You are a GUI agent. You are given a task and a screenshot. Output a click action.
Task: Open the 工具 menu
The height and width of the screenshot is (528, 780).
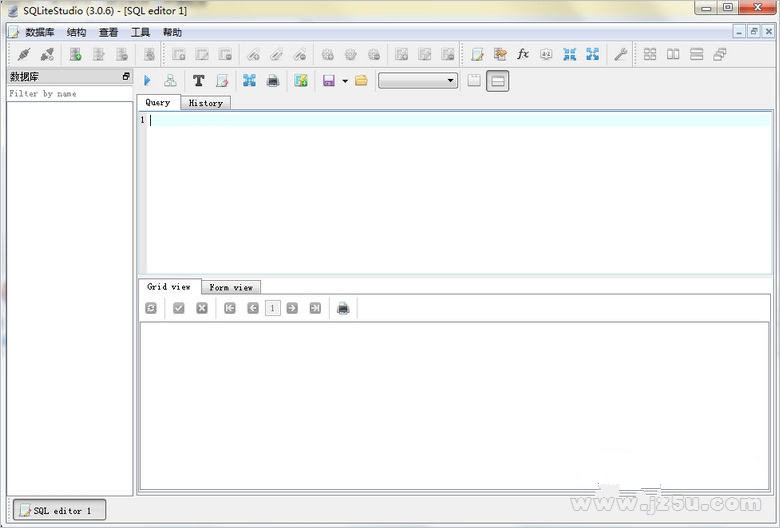click(x=140, y=32)
